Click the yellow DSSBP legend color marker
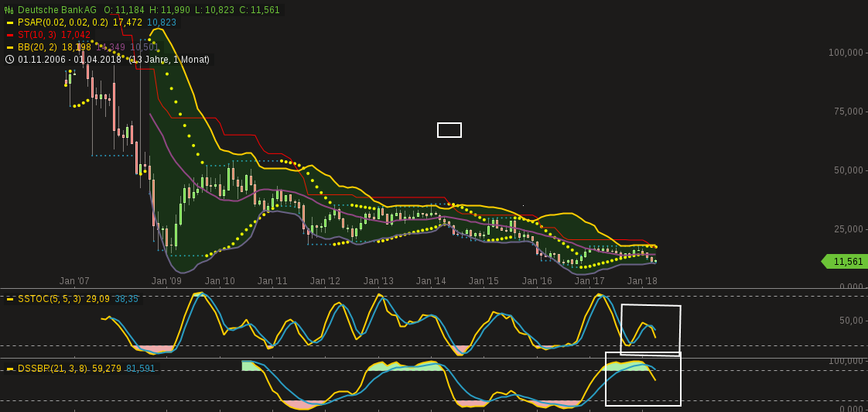 (9, 368)
